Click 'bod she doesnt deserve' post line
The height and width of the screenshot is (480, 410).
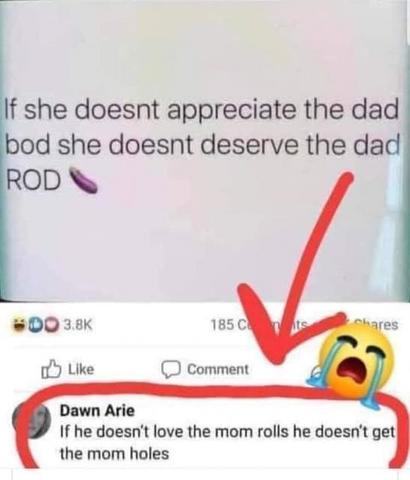pyautogui.click(x=202, y=145)
